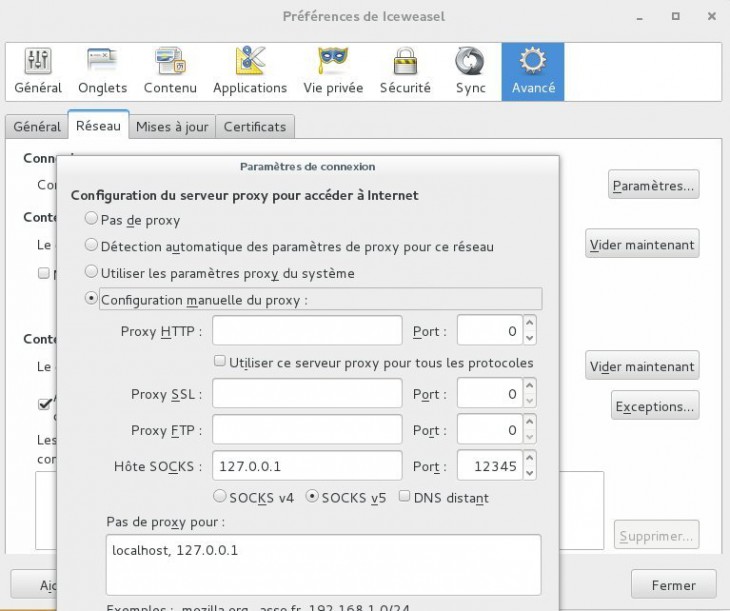Increase the SOCKS port value
Image resolution: width=730 pixels, height=611 pixels.
click(530, 458)
